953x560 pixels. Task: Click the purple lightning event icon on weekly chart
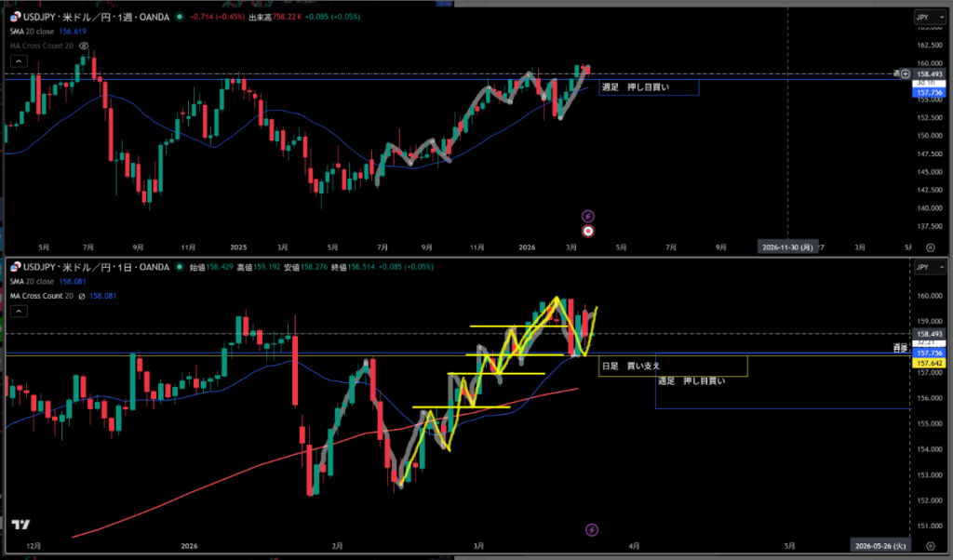587,215
